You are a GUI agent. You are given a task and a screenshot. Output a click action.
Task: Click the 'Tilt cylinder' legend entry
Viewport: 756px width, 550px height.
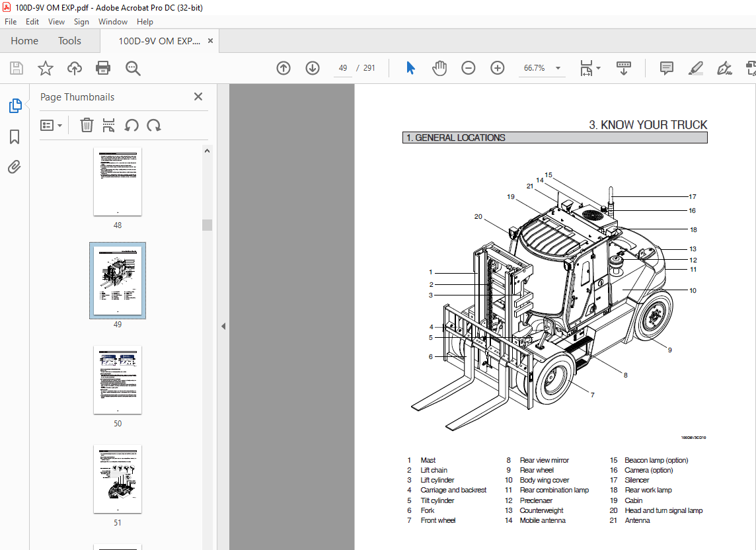[x=437, y=501]
